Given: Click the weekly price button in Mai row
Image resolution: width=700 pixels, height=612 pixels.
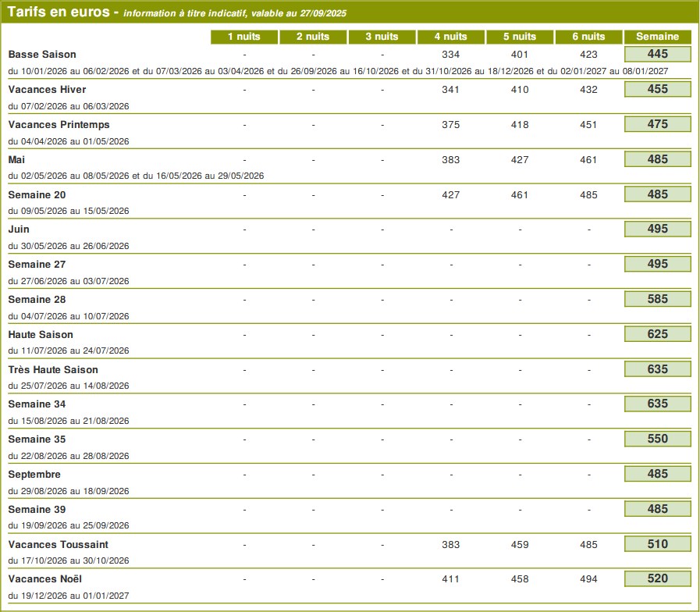Looking at the screenshot, I should (x=657, y=159).
